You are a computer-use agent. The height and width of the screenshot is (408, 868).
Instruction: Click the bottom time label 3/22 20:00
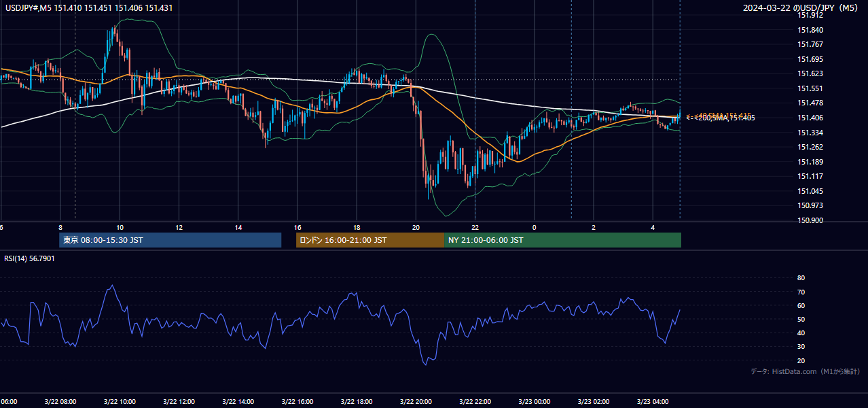tap(416, 401)
